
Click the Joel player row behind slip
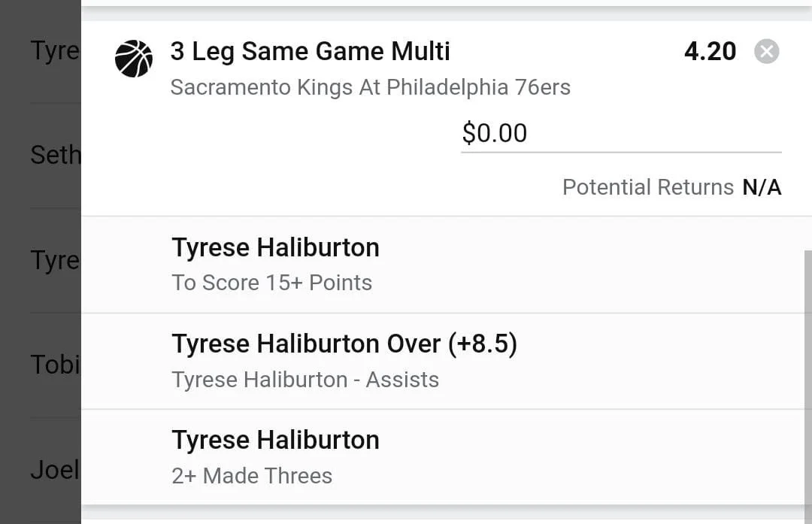[x=54, y=470]
